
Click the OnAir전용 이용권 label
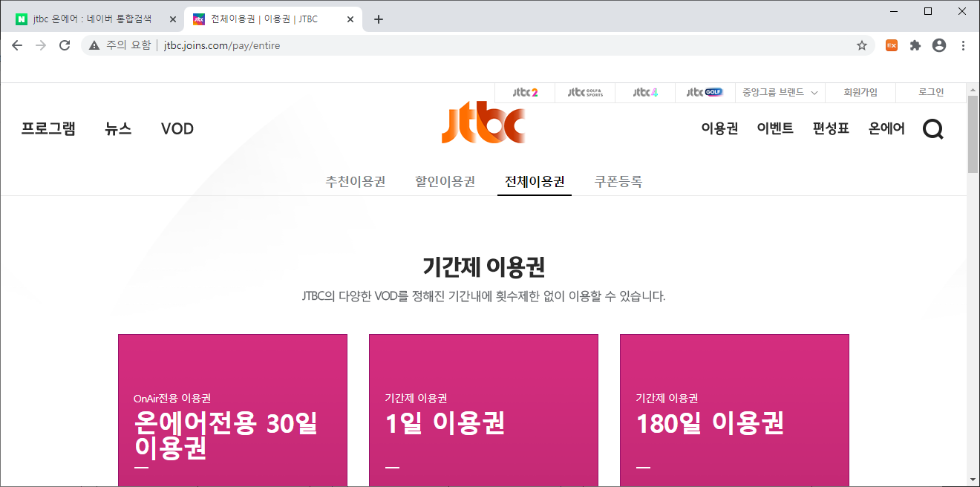coord(172,399)
